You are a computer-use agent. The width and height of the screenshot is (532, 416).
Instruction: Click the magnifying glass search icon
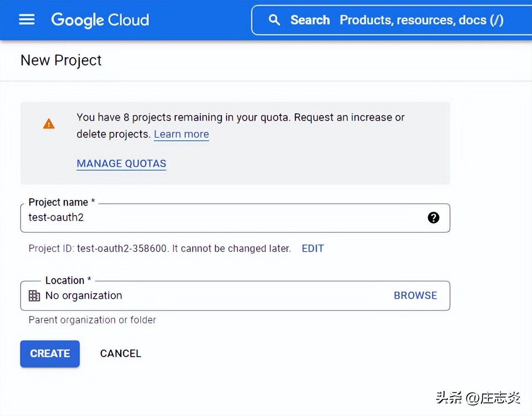[x=274, y=20]
